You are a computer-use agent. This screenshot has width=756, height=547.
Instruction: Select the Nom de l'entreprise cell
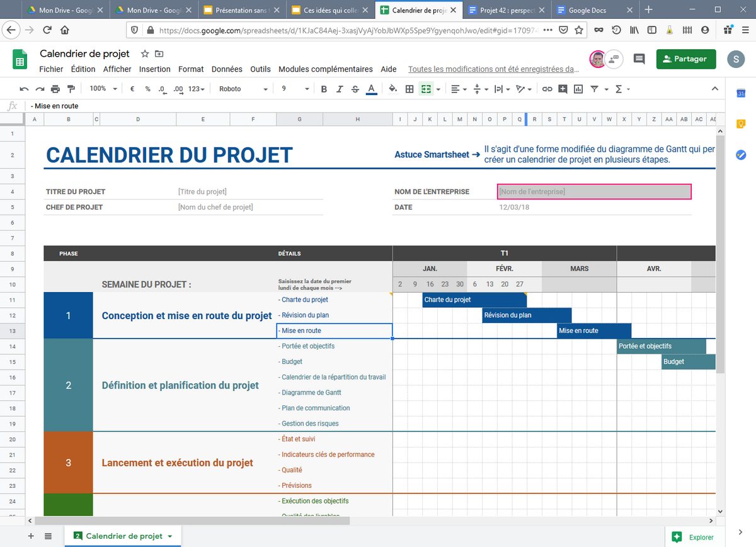(x=594, y=191)
